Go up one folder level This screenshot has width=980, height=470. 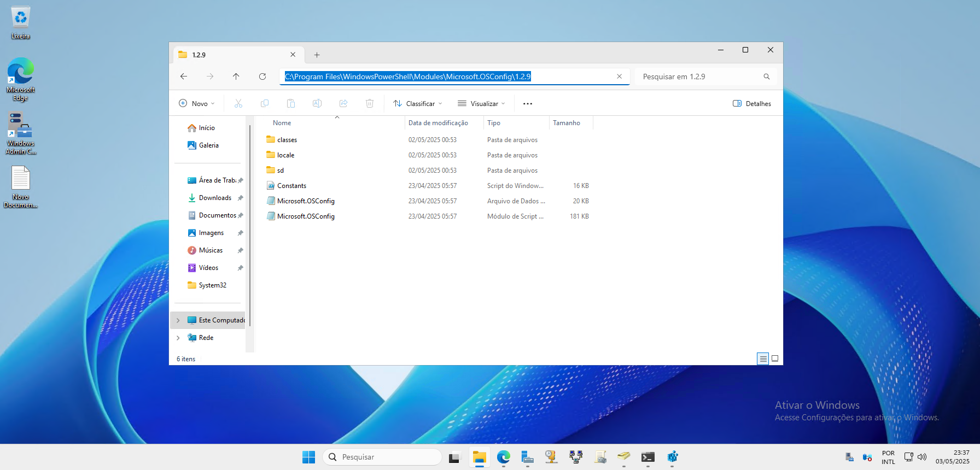pyautogui.click(x=236, y=77)
